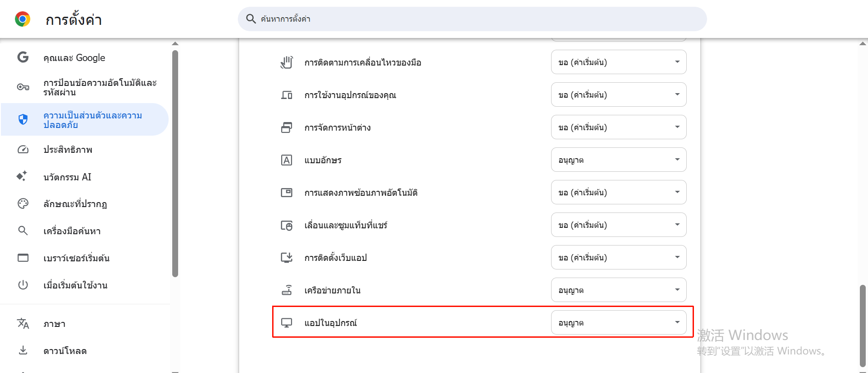Open the การติดตามการเคลื่อนไหวของมือ permission dropdown

[x=618, y=62]
